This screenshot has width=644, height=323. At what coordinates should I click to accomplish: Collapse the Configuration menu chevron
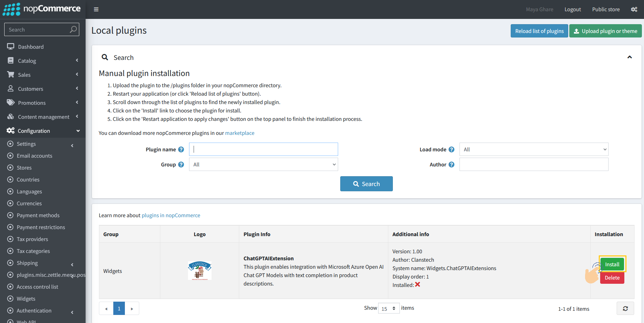[78, 131]
